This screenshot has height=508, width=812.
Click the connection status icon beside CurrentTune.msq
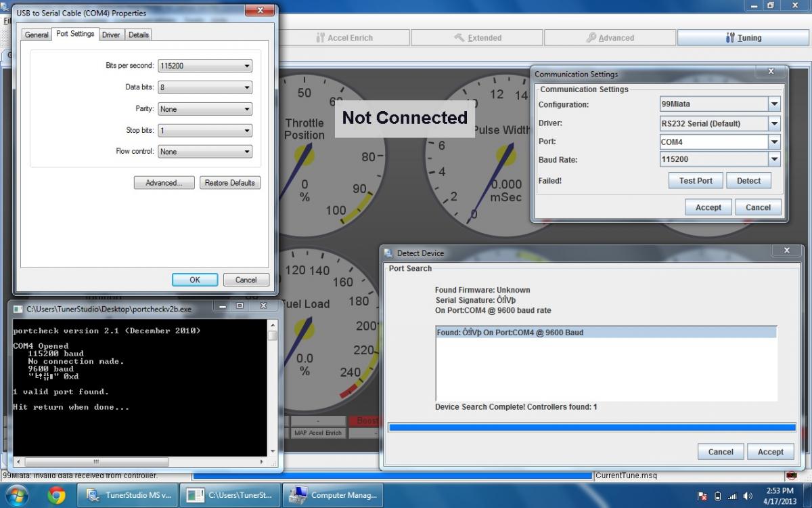click(792, 475)
